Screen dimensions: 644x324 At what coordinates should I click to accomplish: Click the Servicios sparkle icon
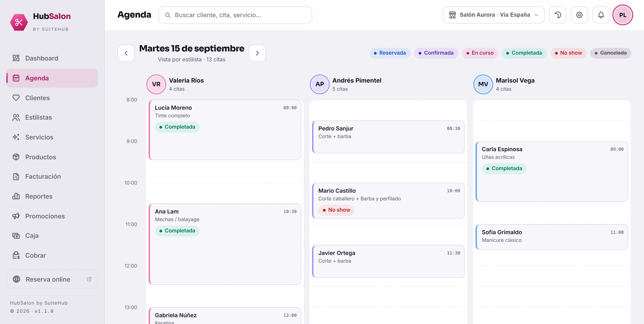pyautogui.click(x=16, y=137)
